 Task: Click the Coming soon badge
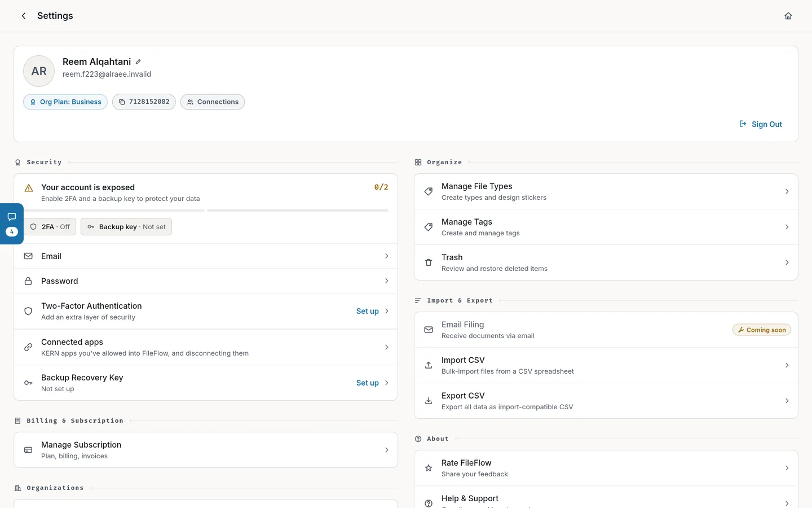[762, 330]
